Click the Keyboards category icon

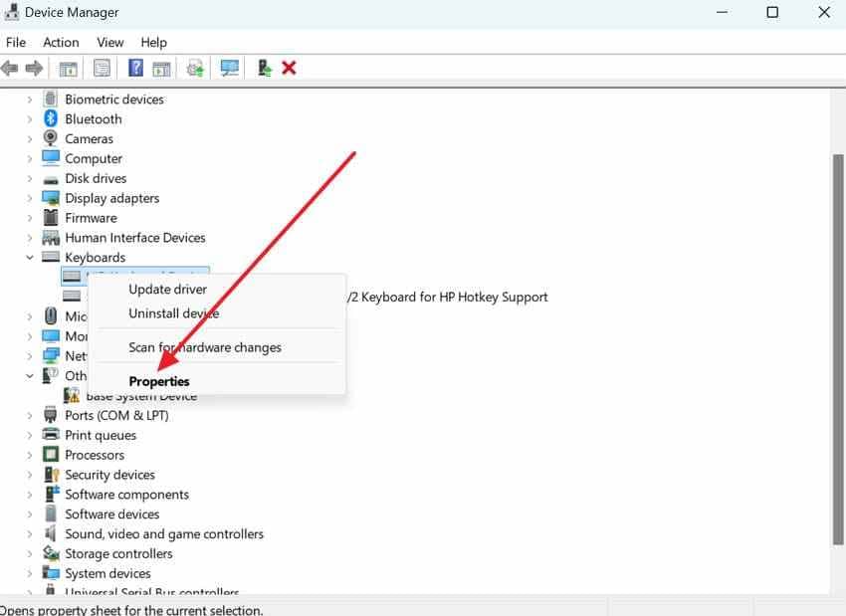coord(51,257)
